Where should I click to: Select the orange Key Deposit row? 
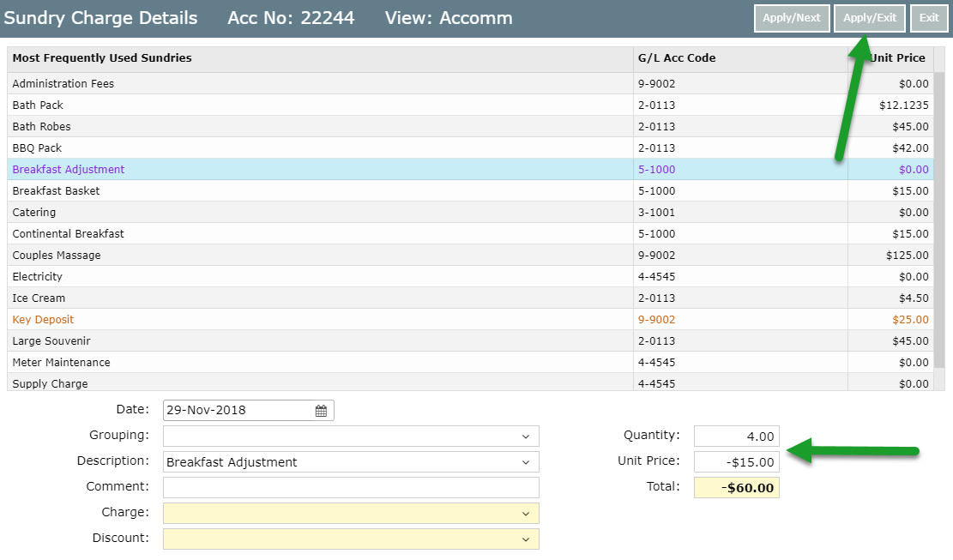click(x=470, y=320)
